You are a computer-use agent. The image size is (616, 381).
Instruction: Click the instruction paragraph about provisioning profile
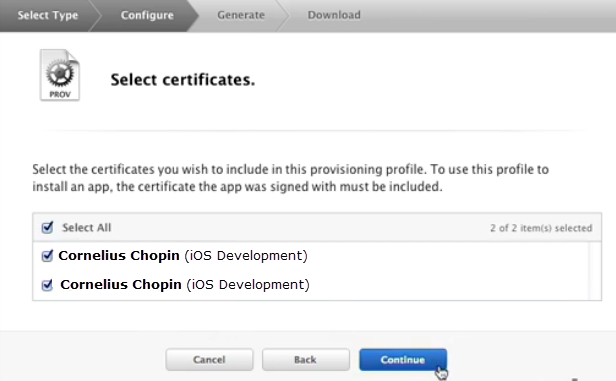pos(290,178)
